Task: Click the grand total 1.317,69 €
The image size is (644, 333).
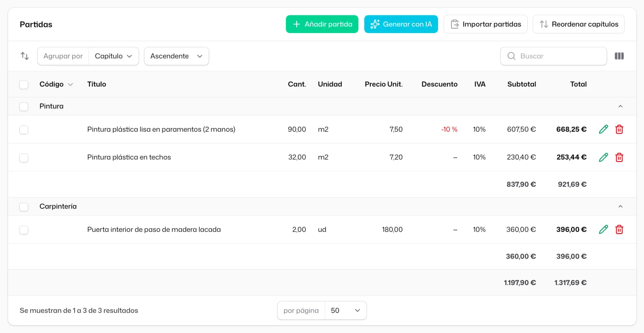Action: pos(570,283)
